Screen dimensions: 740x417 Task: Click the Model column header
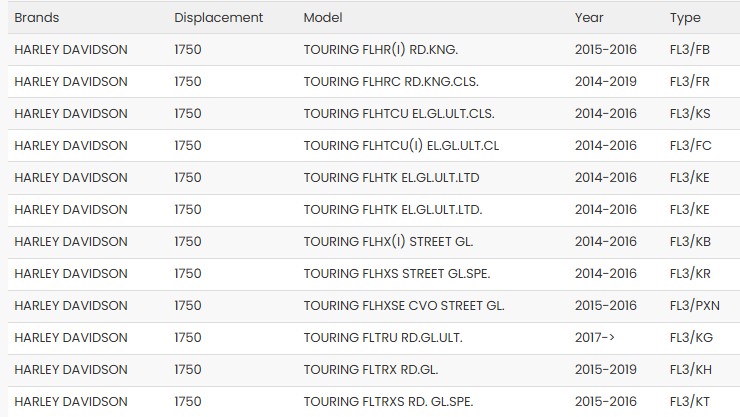323,18
